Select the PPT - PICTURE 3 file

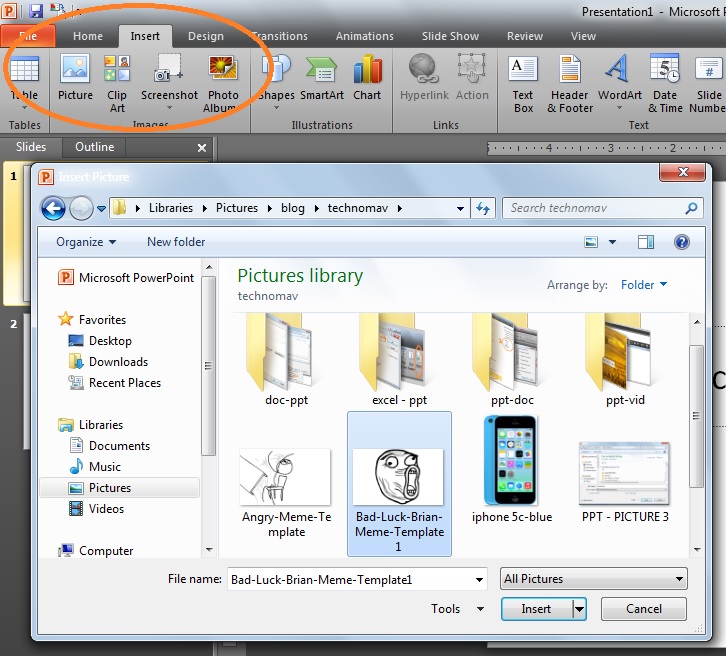[625, 482]
